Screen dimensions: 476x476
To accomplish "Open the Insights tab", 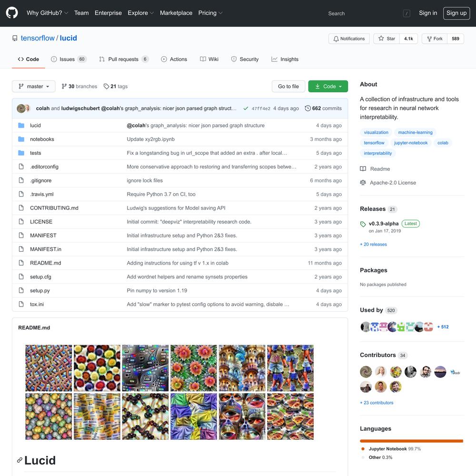I will tap(285, 59).
